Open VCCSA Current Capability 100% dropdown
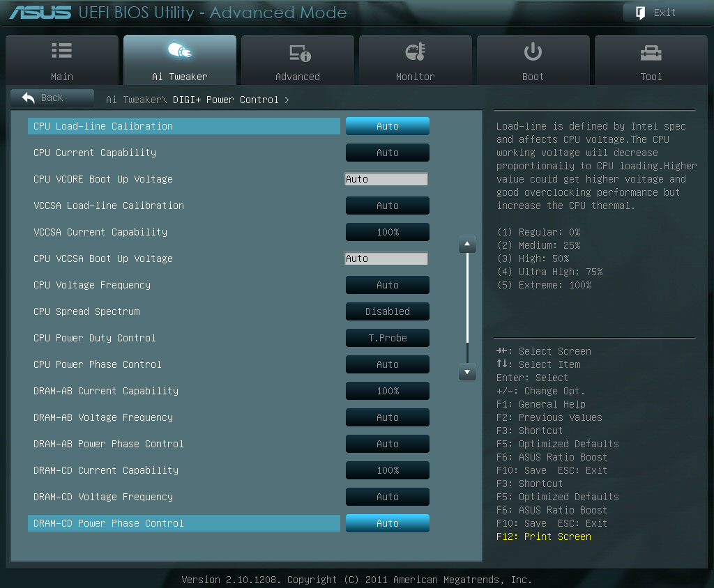The height and width of the screenshot is (588, 714). (x=388, y=232)
